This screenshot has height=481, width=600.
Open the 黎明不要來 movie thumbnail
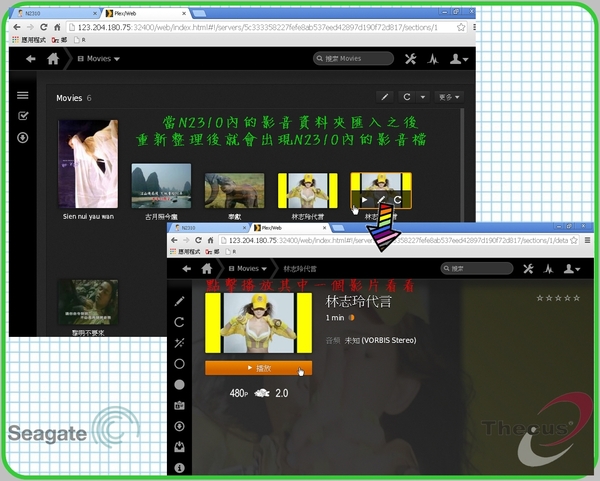pos(88,302)
